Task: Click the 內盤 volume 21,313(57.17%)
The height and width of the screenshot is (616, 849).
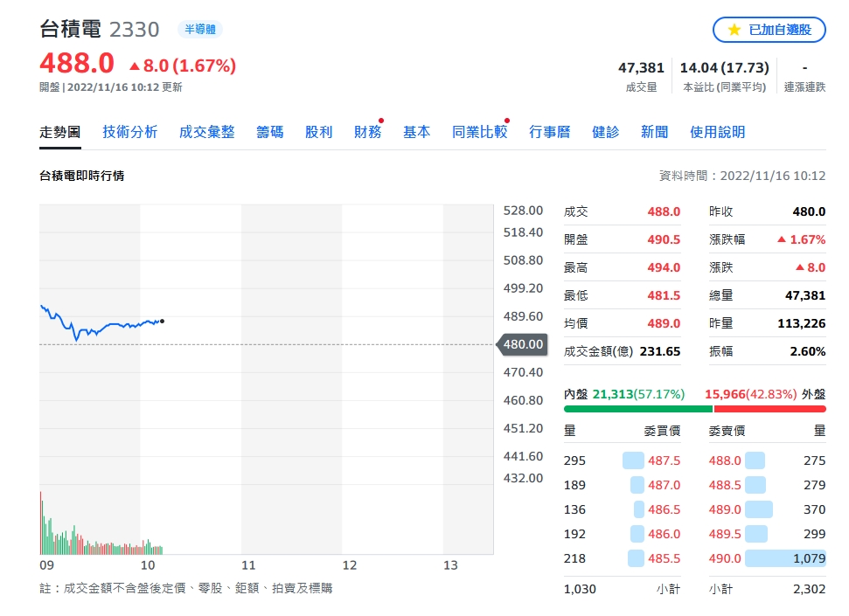Action: [x=638, y=394]
